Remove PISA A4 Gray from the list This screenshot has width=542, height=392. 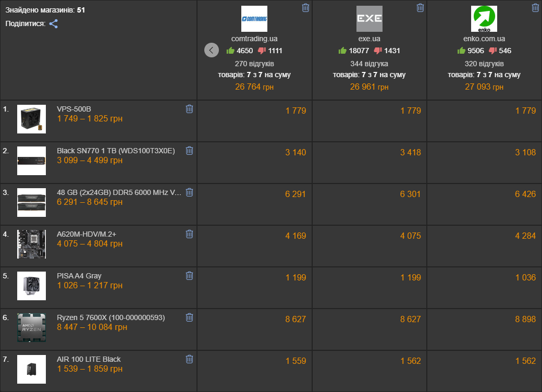tap(189, 276)
